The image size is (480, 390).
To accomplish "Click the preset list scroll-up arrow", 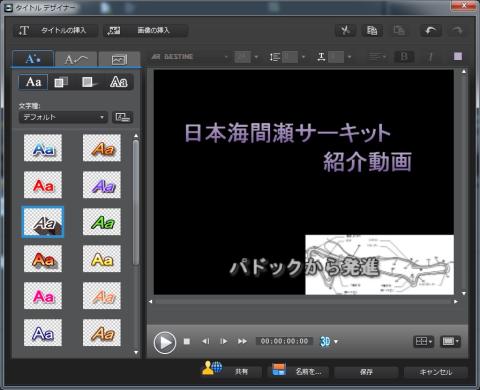I will click(136, 136).
